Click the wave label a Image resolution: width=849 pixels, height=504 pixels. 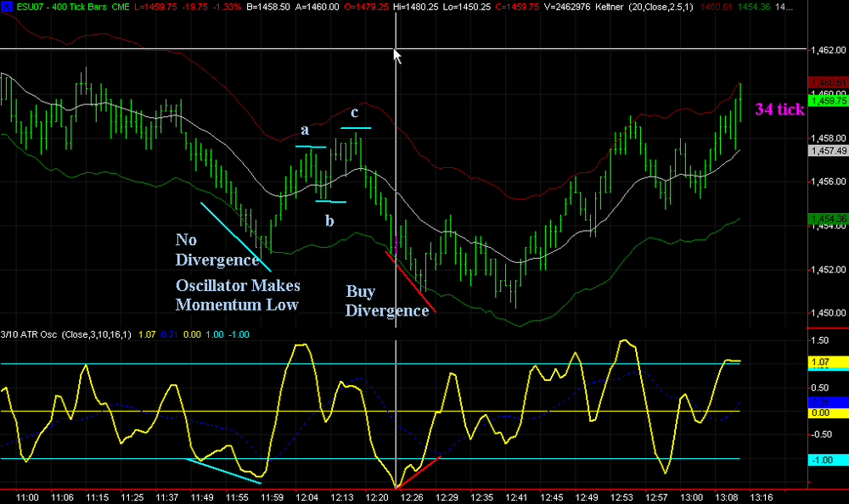click(305, 130)
